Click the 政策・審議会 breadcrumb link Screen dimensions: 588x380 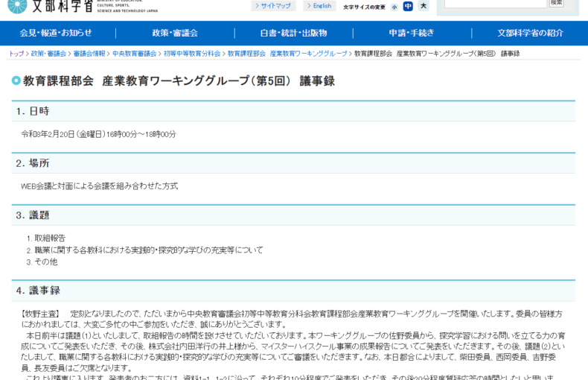(x=48, y=54)
